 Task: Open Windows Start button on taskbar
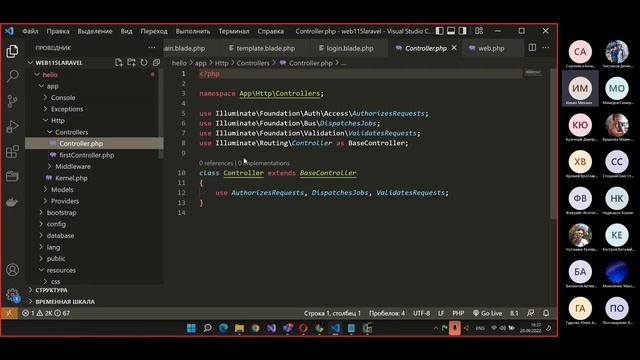click(191, 328)
